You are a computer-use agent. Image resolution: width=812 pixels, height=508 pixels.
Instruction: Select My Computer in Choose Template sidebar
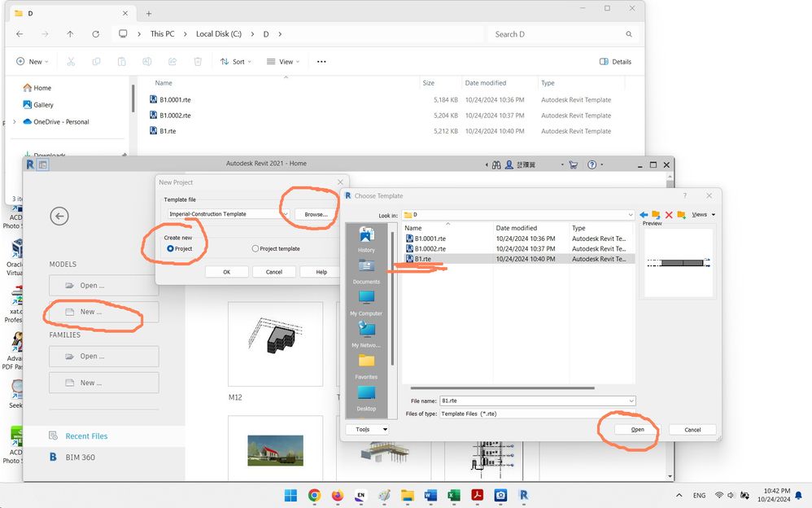366,303
